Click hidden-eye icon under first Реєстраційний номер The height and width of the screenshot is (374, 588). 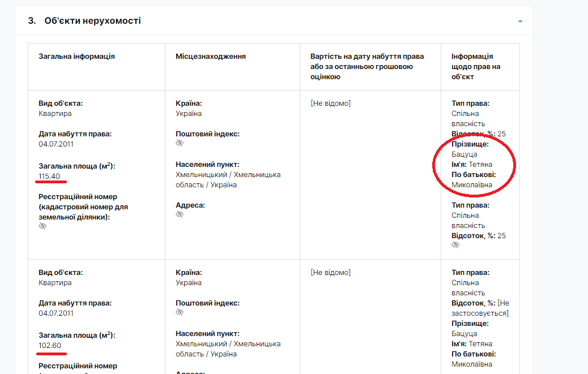click(42, 226)
